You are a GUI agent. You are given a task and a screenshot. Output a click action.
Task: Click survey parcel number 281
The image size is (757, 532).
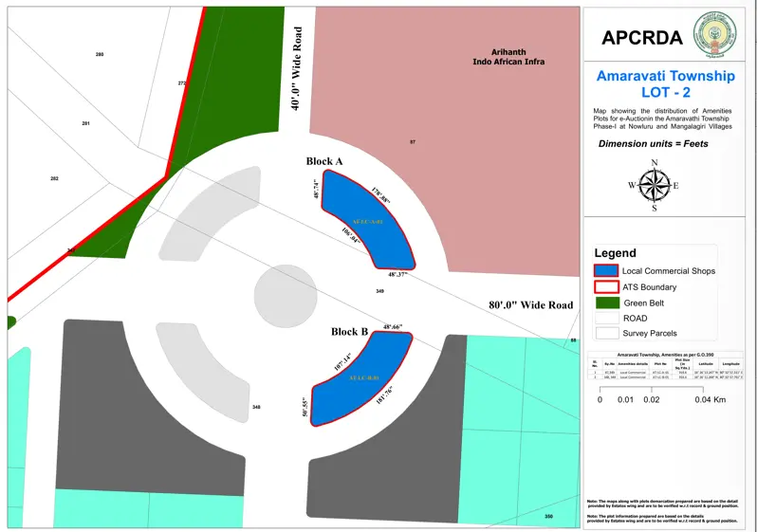86,123
